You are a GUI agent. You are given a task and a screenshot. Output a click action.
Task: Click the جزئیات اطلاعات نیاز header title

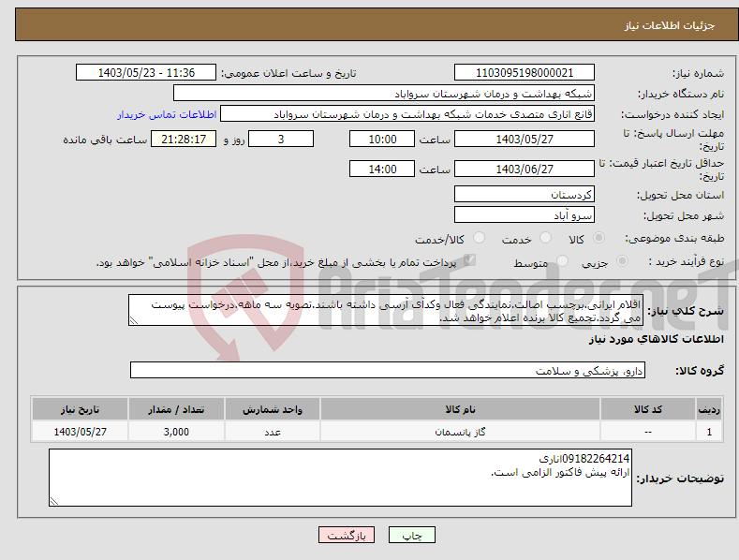pyautogui.click(x=670, y=25)
